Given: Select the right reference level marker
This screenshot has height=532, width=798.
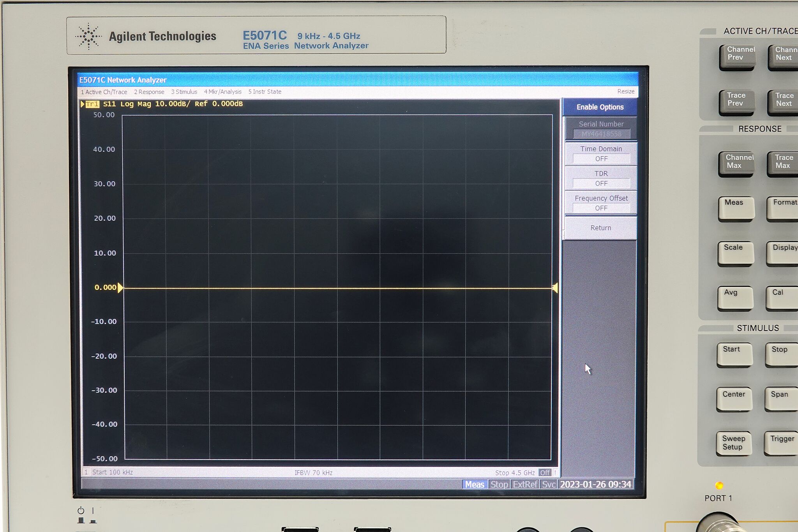Looking at the screenshot, I should 555,288.
